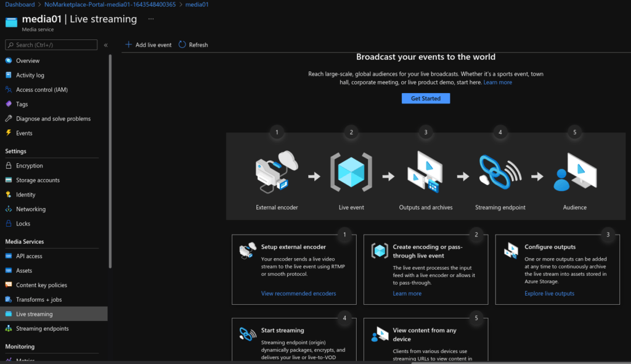
Task: Click Dashboard breadcrumb link
Action: [x=20, y=4]
